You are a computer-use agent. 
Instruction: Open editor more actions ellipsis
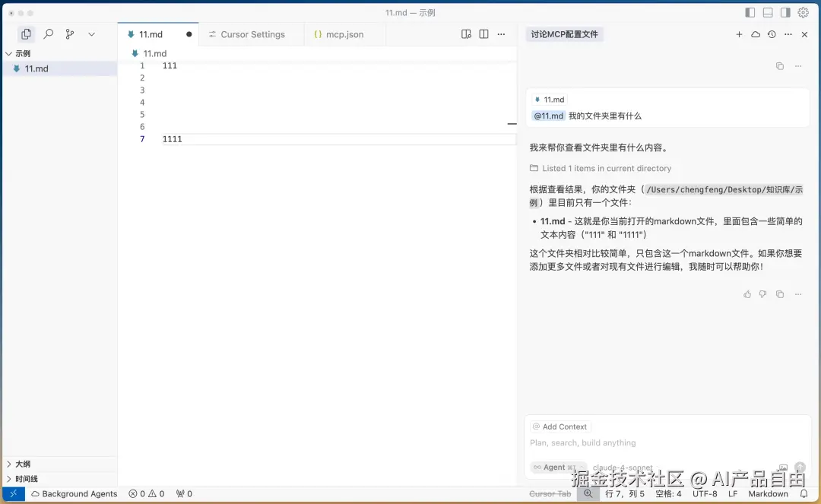[501, 34]
